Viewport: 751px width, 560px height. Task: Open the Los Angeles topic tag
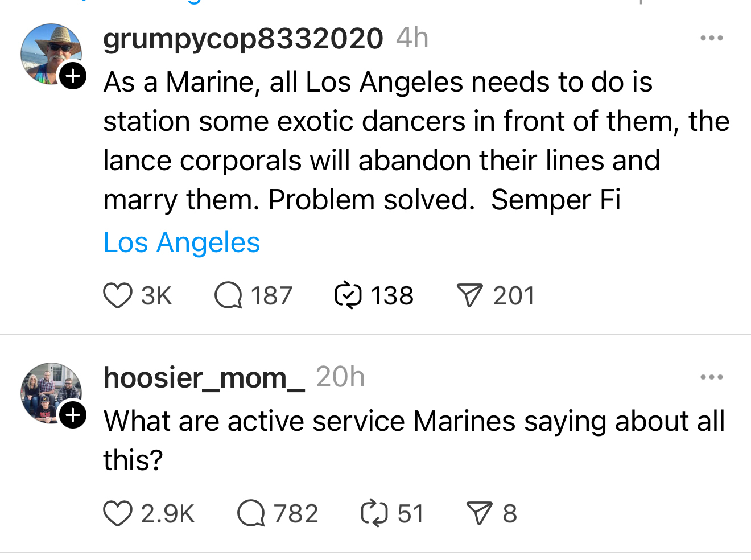tap(181, 243)
